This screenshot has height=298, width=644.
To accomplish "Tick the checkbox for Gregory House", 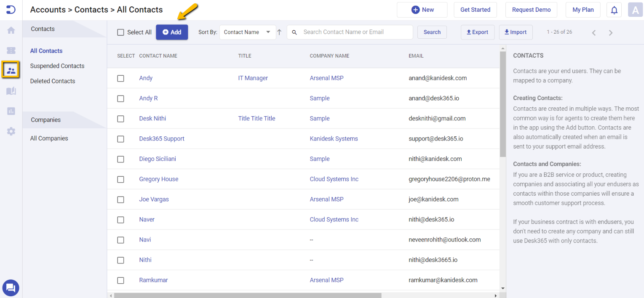I will pyautogui.click(x=120, y=179).
